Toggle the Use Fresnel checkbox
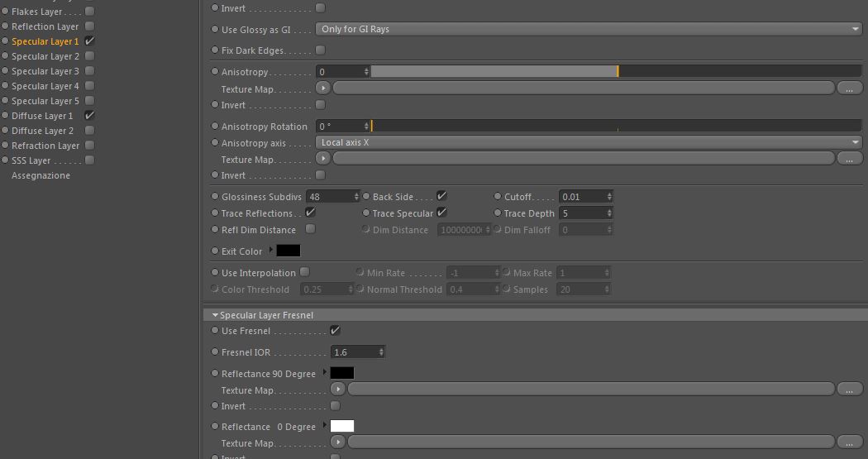 [335, 330]
